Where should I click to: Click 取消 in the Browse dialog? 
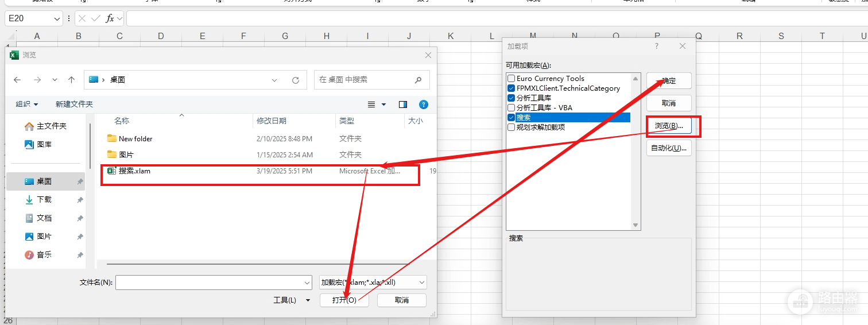pos(402,300)
